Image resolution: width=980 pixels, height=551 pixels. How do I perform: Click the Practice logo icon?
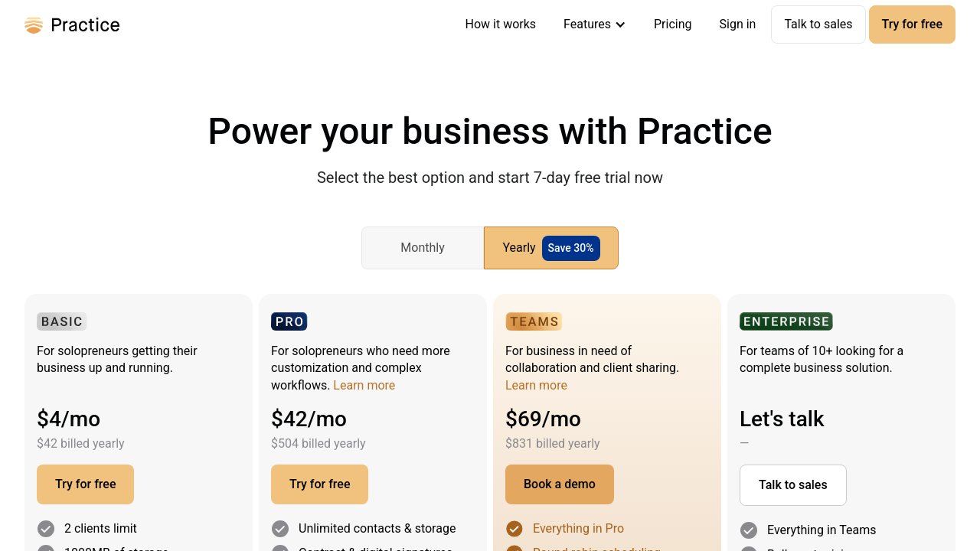pyautogui.click(x=33, y=25)
